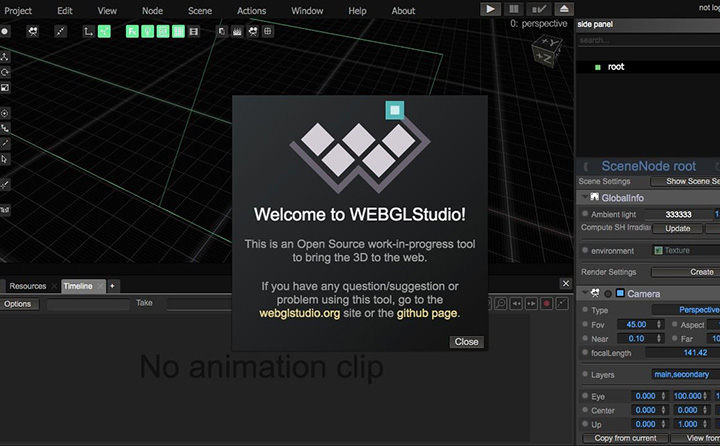Viewport: 720px width, 446px height.
Task: Click the histogram icon in viewport toolbar
Action: point(237,31)
